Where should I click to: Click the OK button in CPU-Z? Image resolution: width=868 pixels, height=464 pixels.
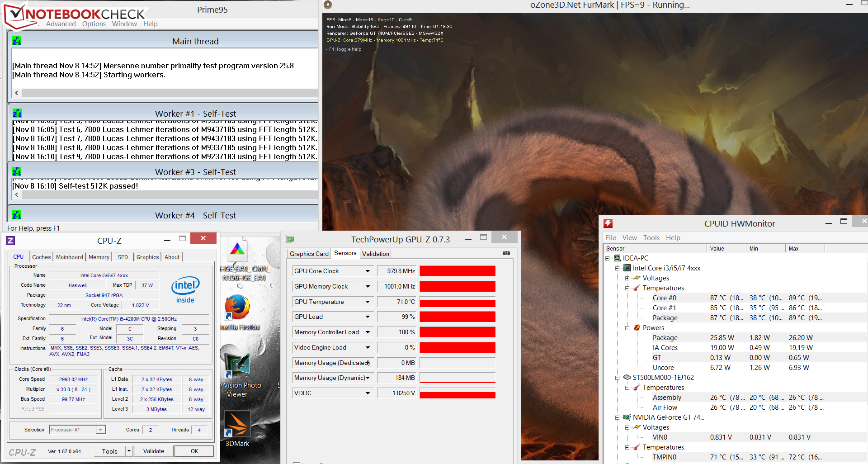point(194,451)
